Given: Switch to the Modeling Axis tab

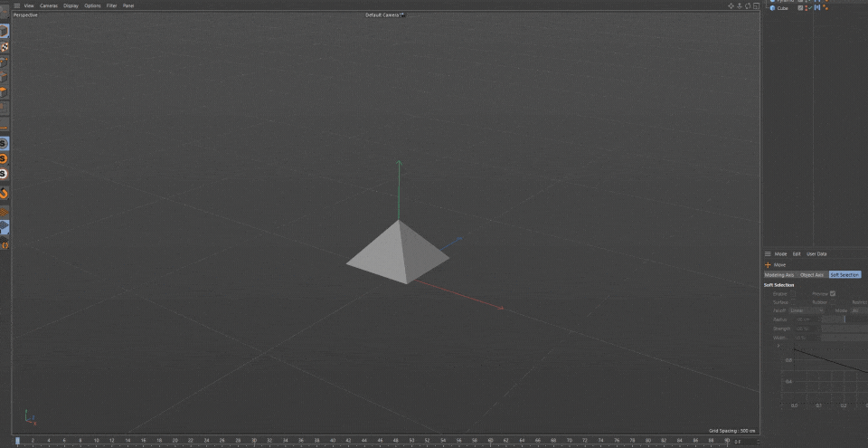Looking at the screenshot, I should pos(779,275).
